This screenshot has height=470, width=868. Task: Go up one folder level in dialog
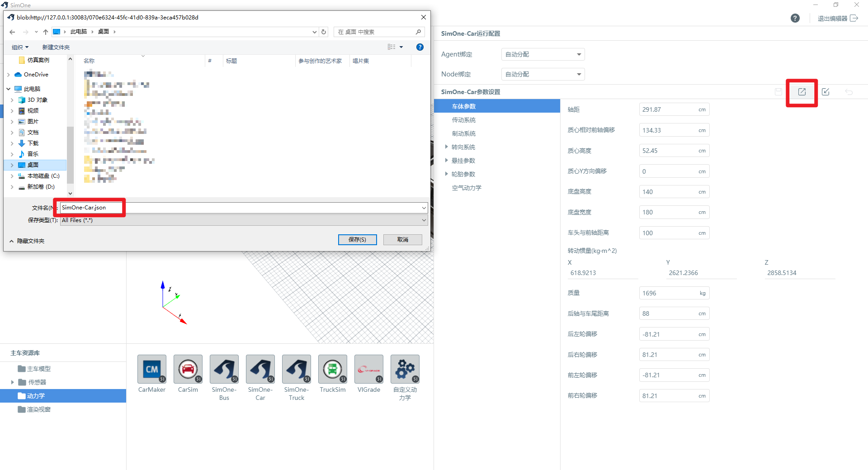click(46, 32)
